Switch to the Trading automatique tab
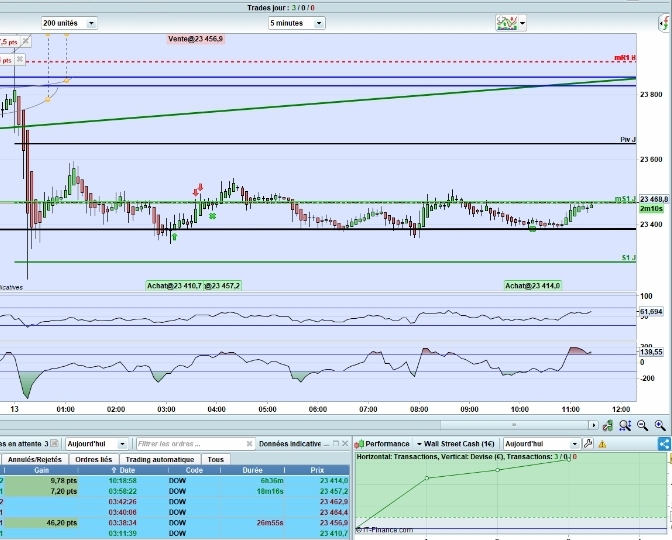672x540 pixels. (160, 459)
